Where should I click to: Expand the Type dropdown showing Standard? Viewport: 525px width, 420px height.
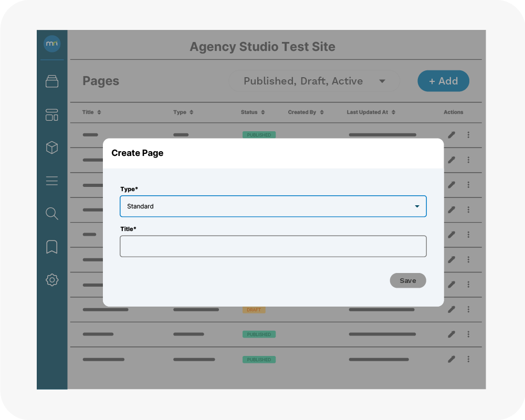[x=273, y=206]
